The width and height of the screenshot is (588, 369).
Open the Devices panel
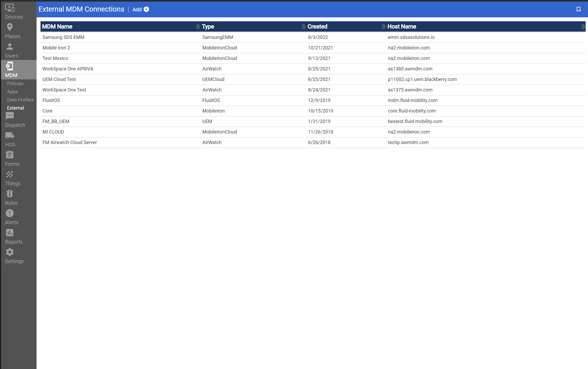tap(10, 11)
